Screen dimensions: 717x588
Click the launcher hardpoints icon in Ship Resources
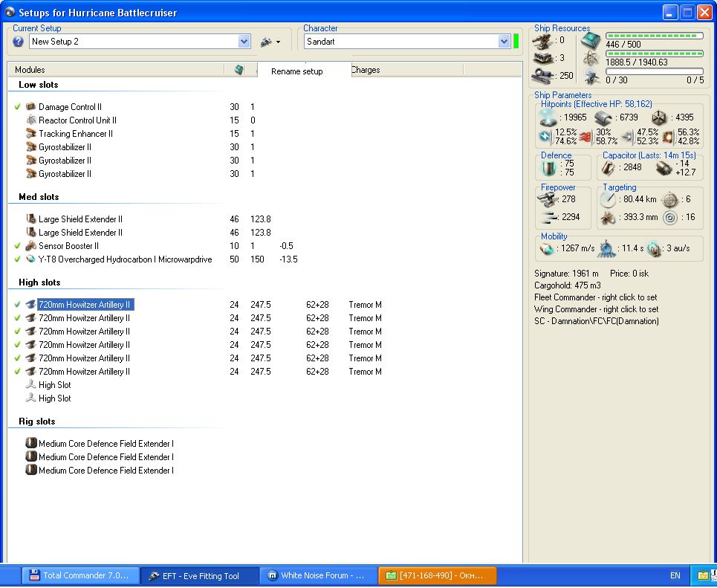coord(543,58)
